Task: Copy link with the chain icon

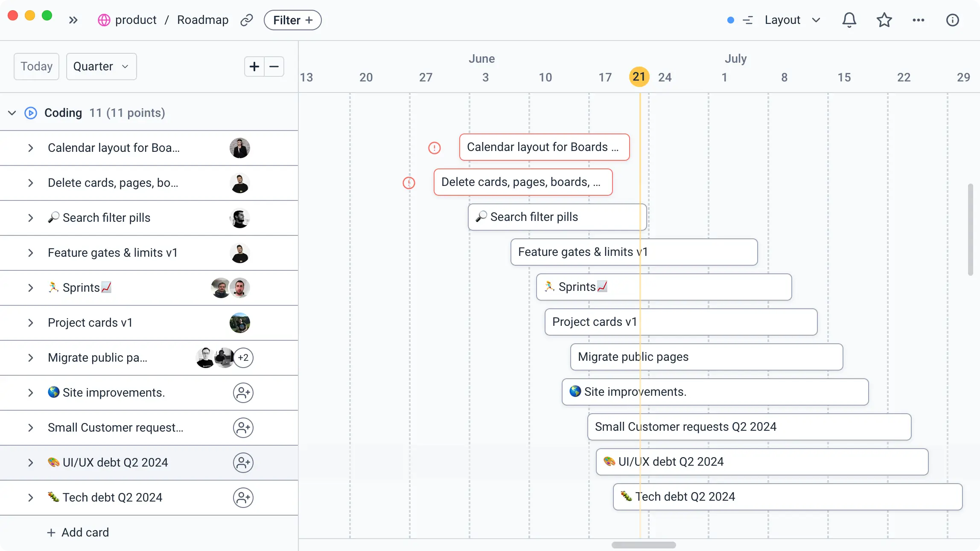Action: (x=246, y=20)
